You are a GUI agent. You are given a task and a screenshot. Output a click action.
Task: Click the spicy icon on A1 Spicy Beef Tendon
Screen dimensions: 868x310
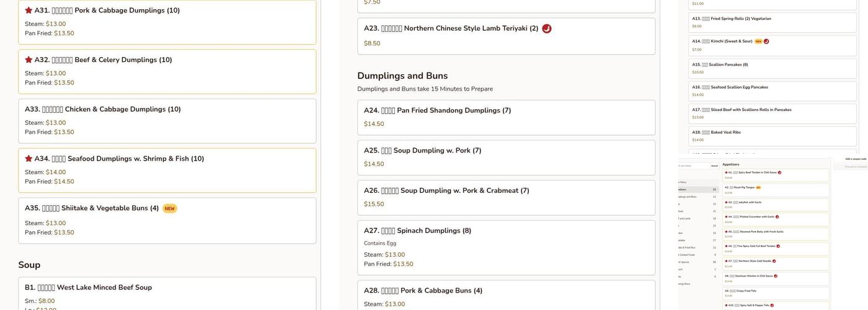point(779,172)
